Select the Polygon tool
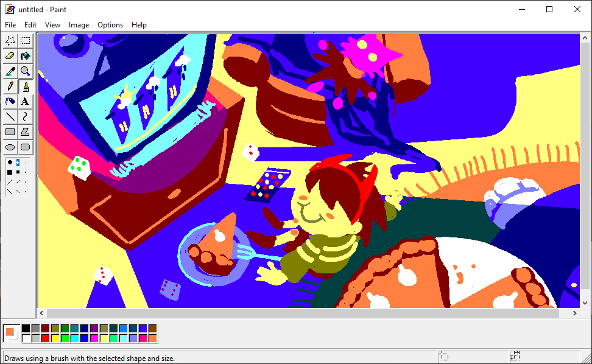The height and width of the screenshot is (364, 592). 26,132
